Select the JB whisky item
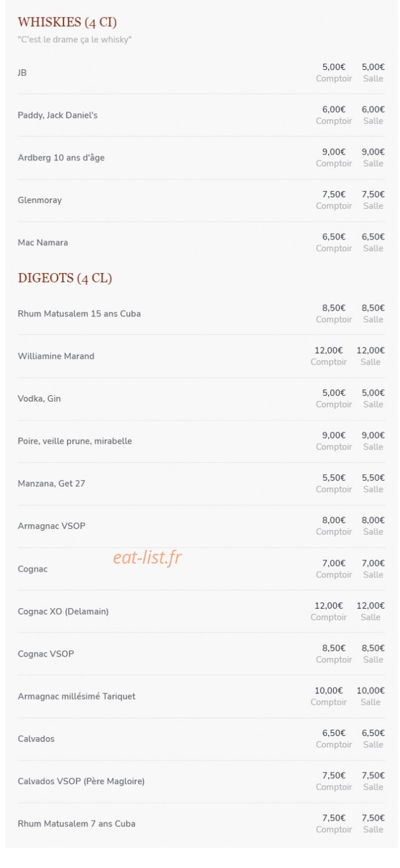400x868 pixels. (x=22, y=73)
